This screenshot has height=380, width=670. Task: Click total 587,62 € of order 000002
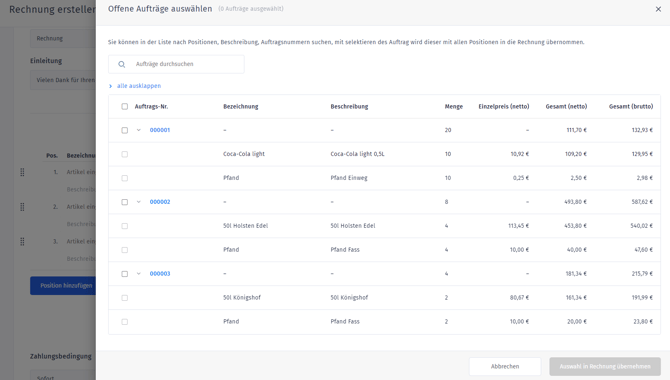coord(642,202)
